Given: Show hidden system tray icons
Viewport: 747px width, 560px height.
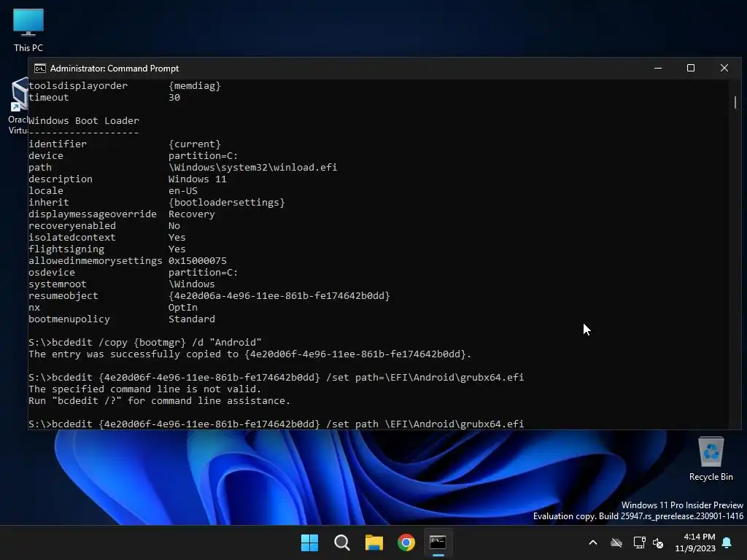Looking at the screenshot, I should click(x=593, y=542).
